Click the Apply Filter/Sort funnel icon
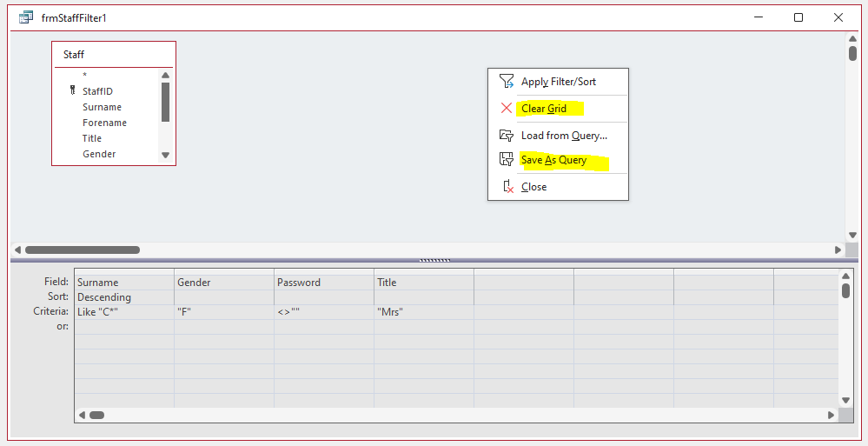868x446 pixels. point(506,82)
